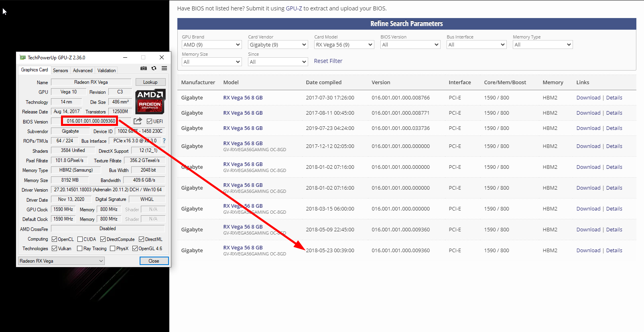The height and width of the screenshot is (332, 644).
Task: Take a GPU-Z screenshot with camera icon
Action: 143,68
